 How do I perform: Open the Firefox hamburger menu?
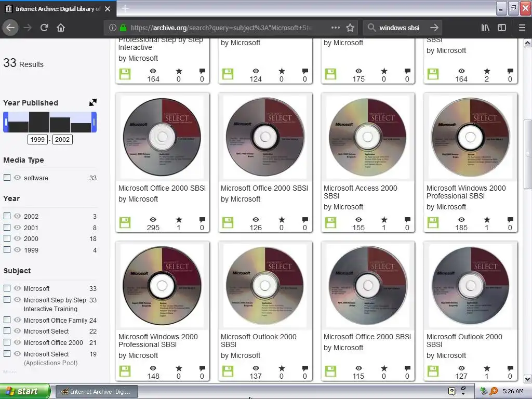pos(522,28)
